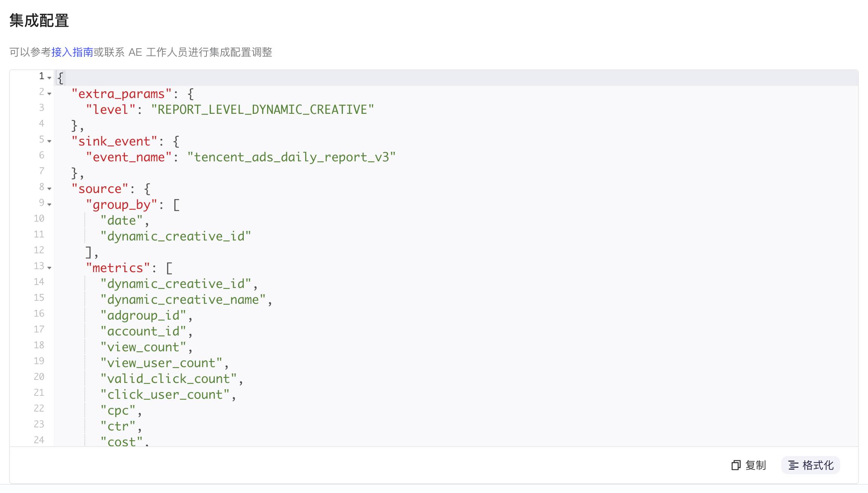The image size is (868, 493).
Task: Click the "event_name" key
Action: coord(128,157)
